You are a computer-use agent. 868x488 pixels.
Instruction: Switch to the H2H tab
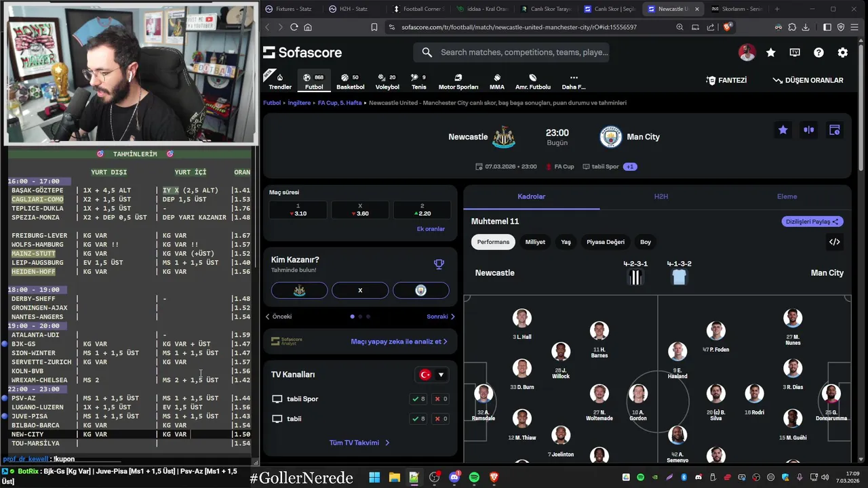point(661,197)
